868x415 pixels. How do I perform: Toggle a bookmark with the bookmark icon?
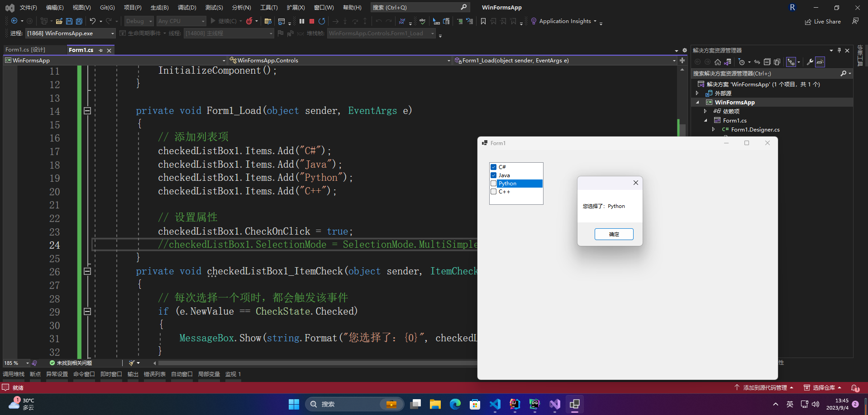[483, 21]
